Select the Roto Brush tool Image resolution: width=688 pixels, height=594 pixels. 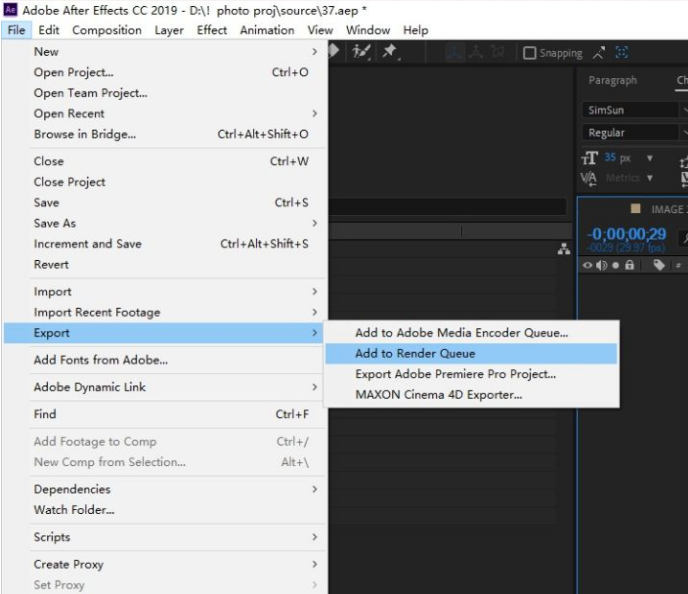(x=362, y=52)
